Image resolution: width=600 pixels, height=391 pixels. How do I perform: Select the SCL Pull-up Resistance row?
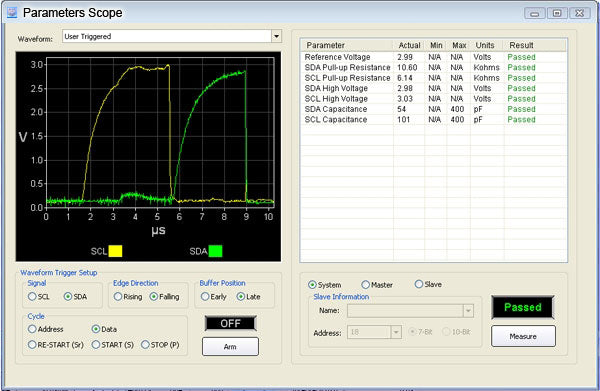point(433,78)
